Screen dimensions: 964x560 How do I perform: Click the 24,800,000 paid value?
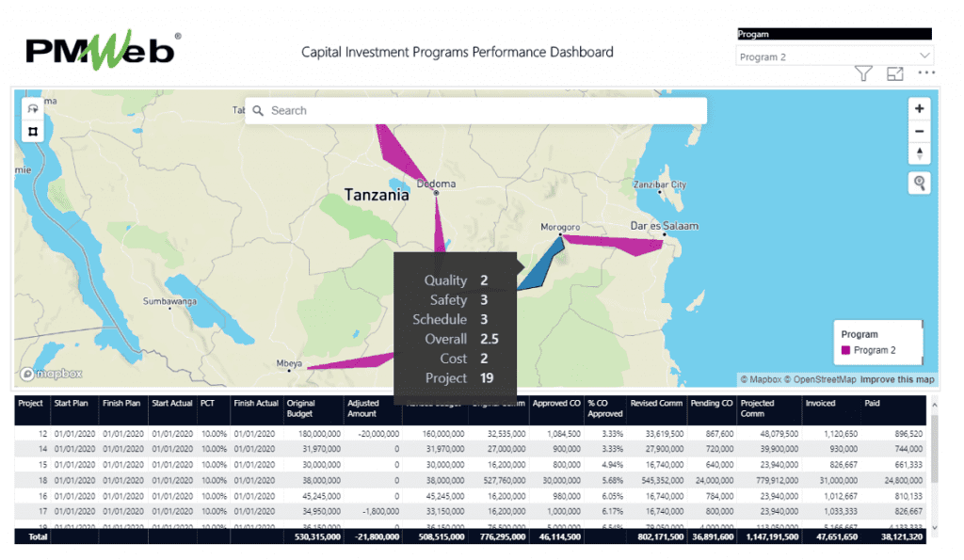[903, 480]
